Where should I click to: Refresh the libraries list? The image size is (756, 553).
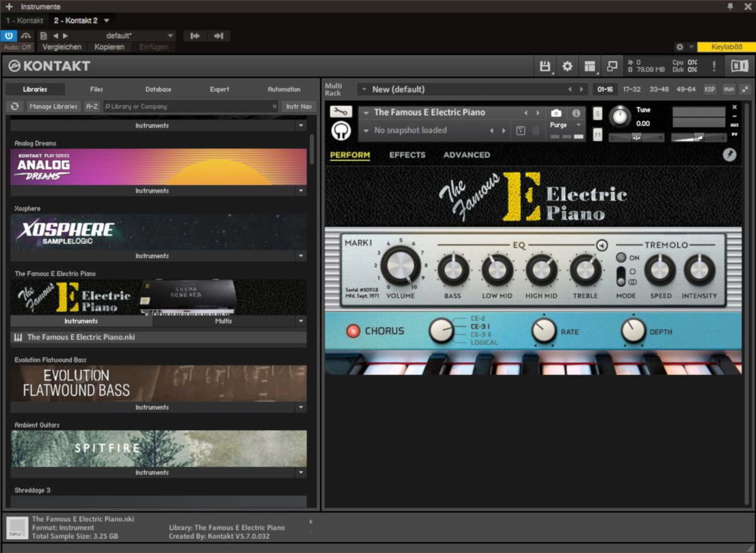(14, 107)
